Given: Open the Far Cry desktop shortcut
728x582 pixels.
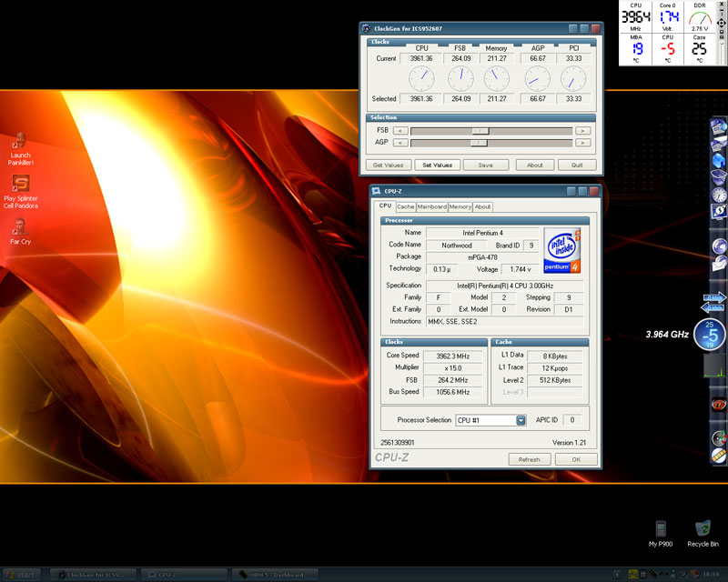Looking at the screenshot, I should (x=20, y=231).
